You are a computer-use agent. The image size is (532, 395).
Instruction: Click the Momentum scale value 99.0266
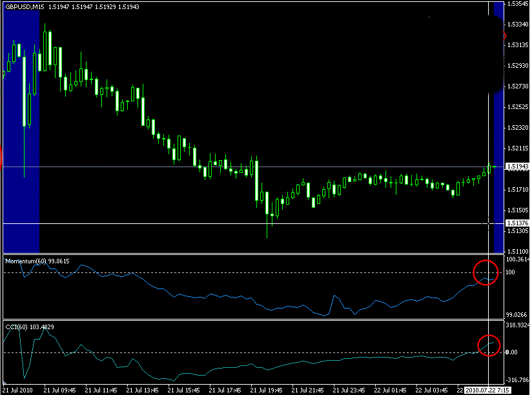point(517,314)
